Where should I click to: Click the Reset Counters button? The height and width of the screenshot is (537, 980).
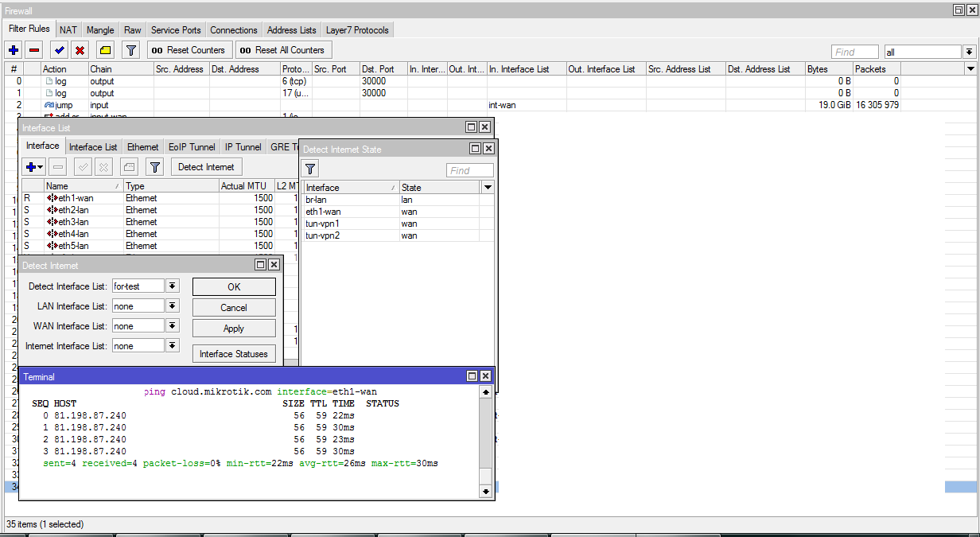coord(189,50)
